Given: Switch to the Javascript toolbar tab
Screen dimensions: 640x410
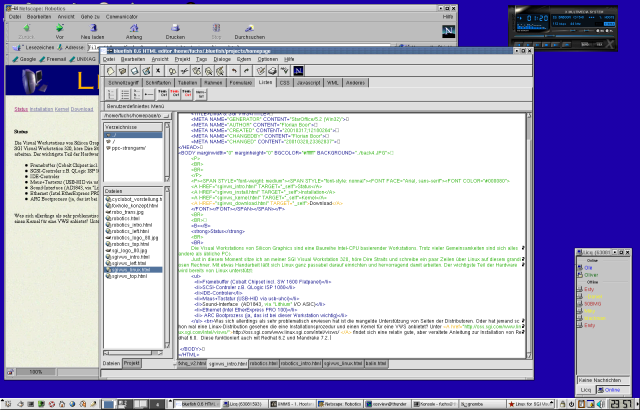Looking at the screenshot, I should click(x=308, y=83).
